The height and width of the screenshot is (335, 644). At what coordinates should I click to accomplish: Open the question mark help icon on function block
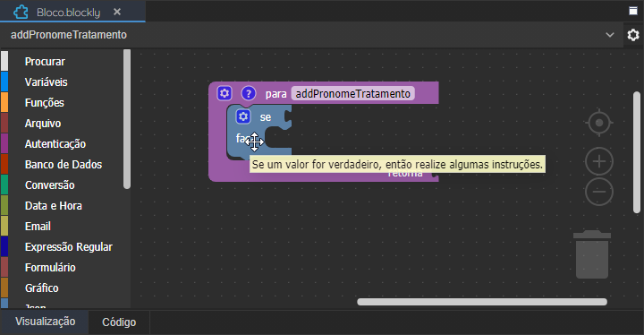point(249,93)
